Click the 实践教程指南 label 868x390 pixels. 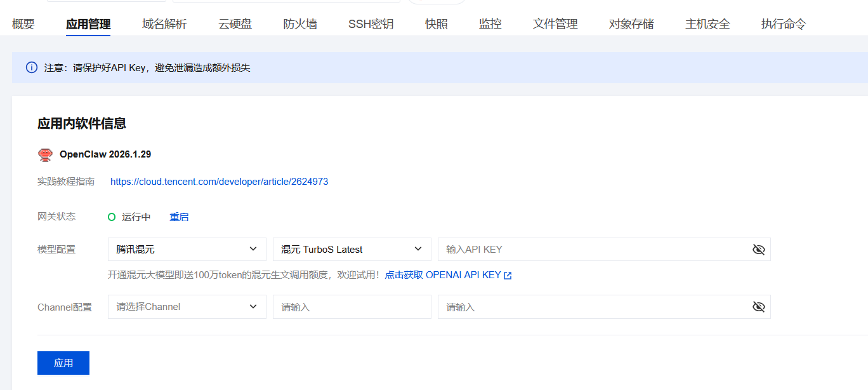[66, 182]
